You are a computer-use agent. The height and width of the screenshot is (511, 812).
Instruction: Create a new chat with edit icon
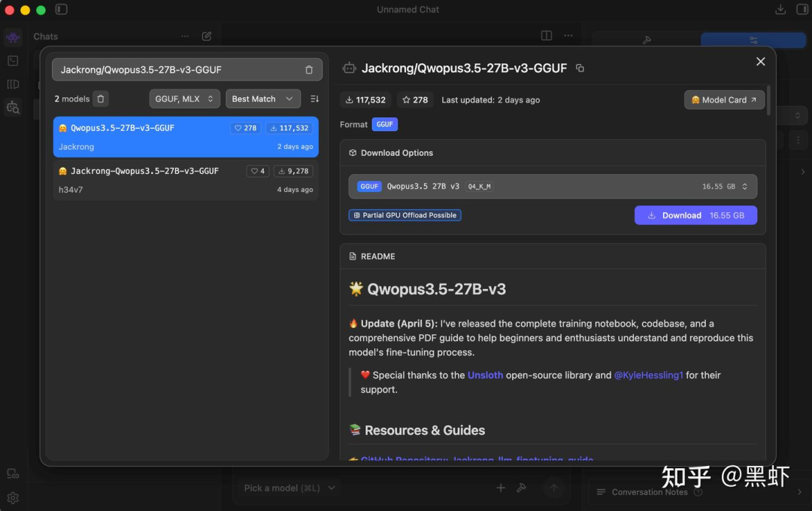(207, 36)
